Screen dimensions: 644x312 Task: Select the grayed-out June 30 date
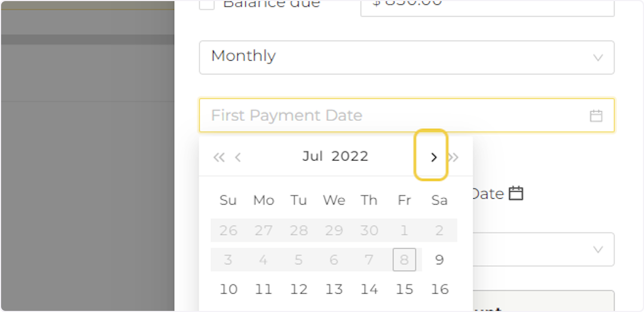coord(369,230)
